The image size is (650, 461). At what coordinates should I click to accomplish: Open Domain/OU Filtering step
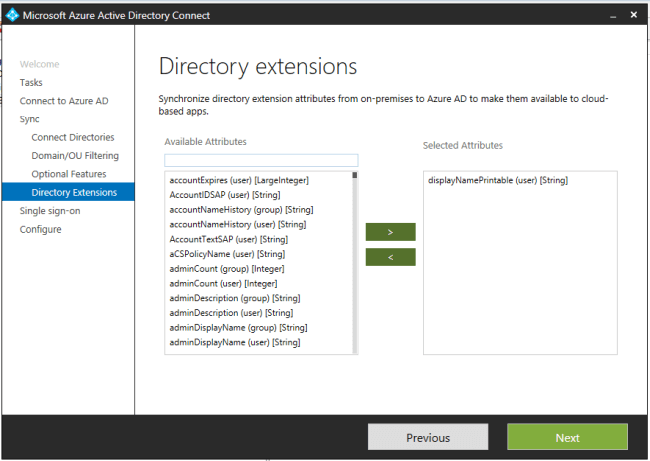coord(75,155)
